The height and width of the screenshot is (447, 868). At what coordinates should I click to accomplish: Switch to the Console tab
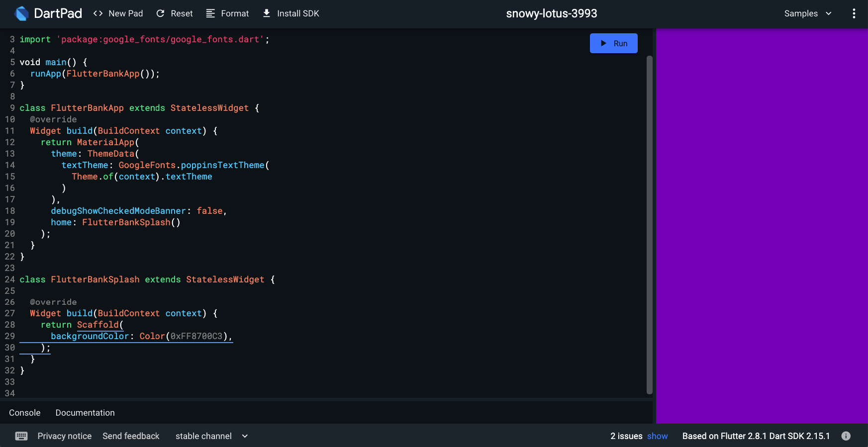(x=25, y=413)
